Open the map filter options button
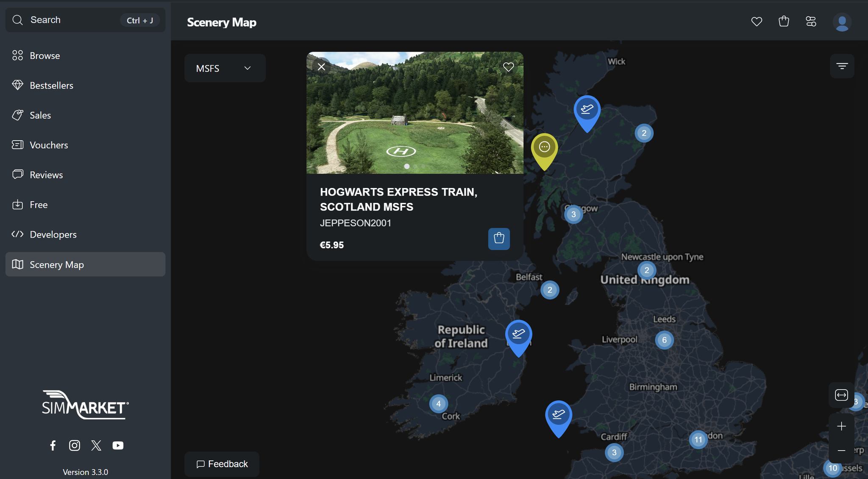Image resolution: width=868 pixels, height=479 pixels. click(x=842, y=66)
